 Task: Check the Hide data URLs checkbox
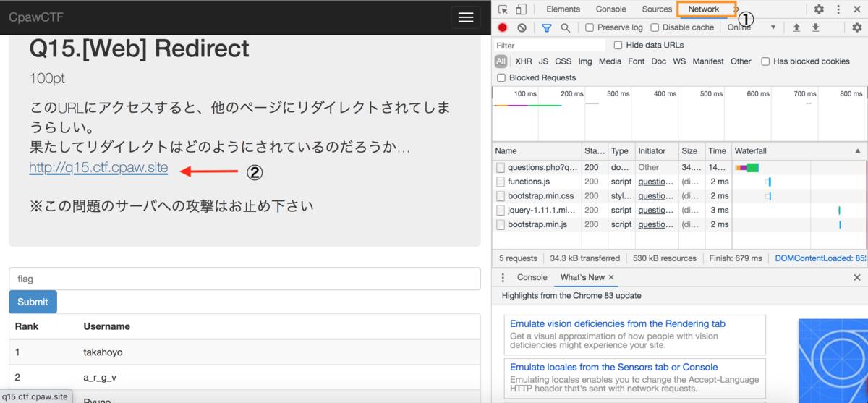point(618,45)
